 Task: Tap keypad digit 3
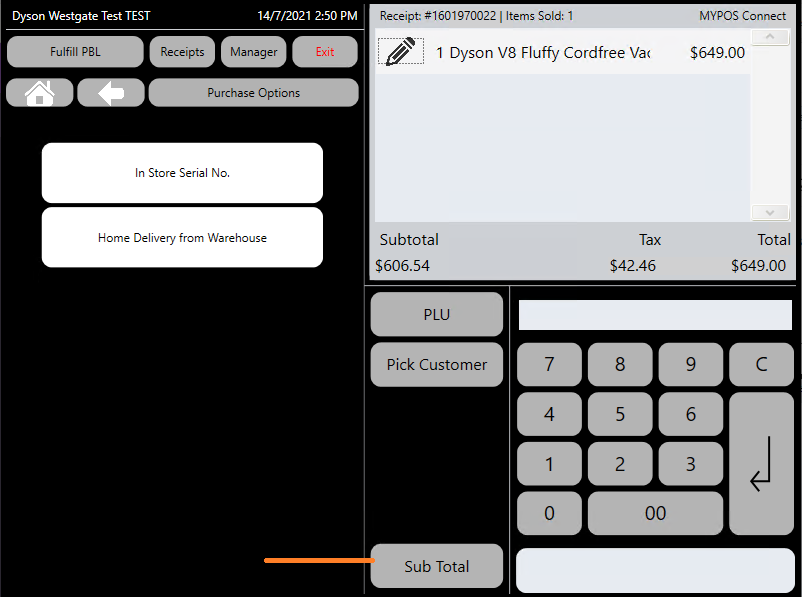pyautogui.click(x=691, y=464)
